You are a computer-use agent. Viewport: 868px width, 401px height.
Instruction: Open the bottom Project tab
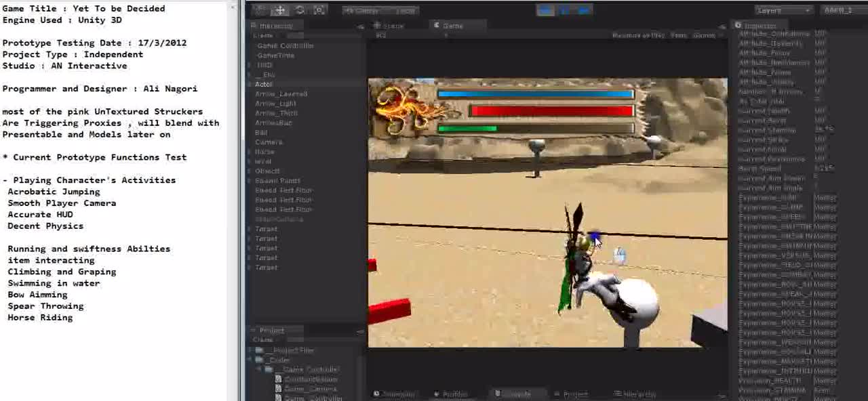coord(571,394)
